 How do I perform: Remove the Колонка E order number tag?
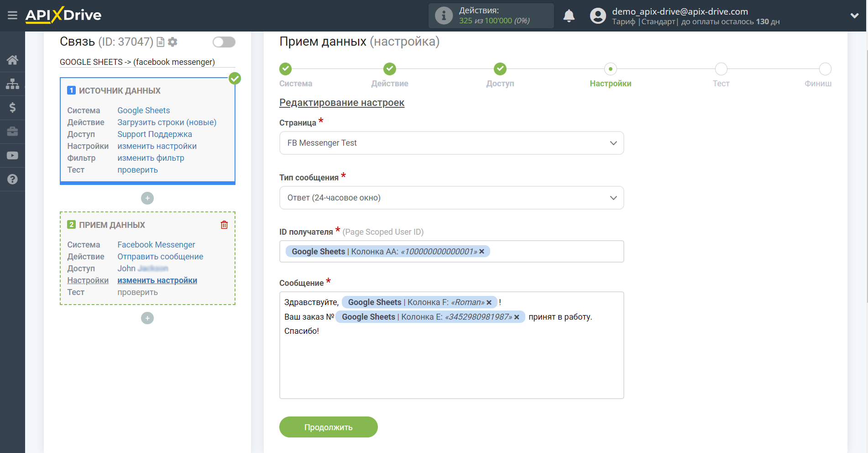click(517, 317)
